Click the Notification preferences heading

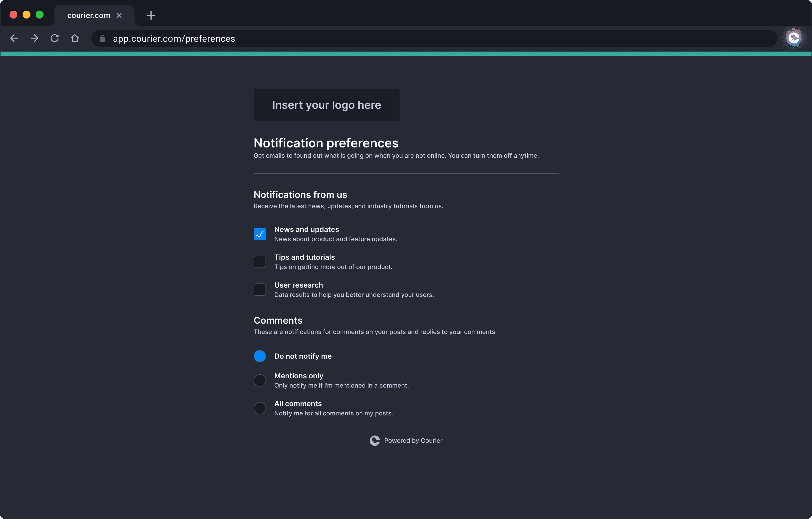326,143
